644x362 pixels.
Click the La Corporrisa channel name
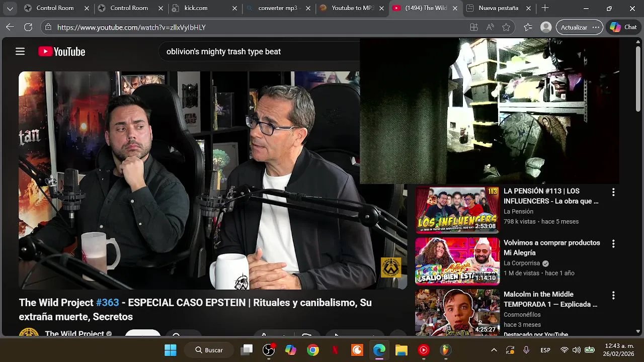pos(522,263)
